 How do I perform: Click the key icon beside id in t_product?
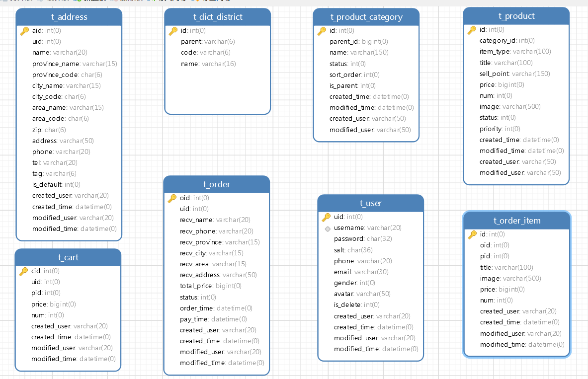472,30
